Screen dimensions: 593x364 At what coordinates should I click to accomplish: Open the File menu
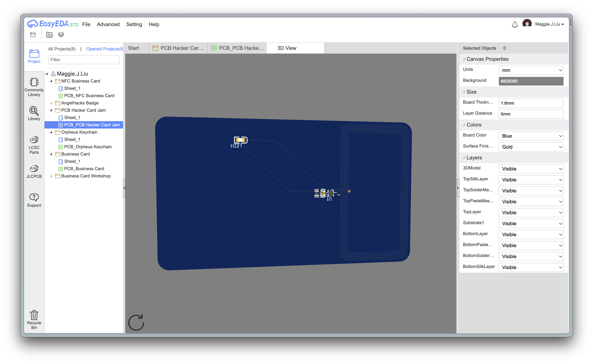coord(86,24)
